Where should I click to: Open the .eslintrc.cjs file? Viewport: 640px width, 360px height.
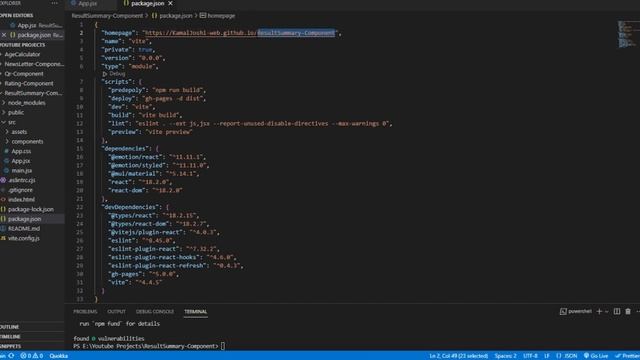(21, 180)
